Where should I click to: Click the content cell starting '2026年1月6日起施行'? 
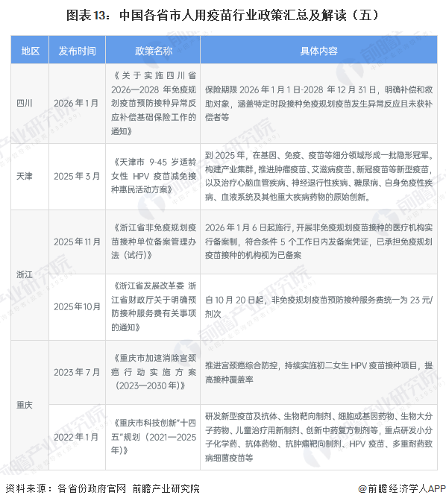[x=318, y=242]
